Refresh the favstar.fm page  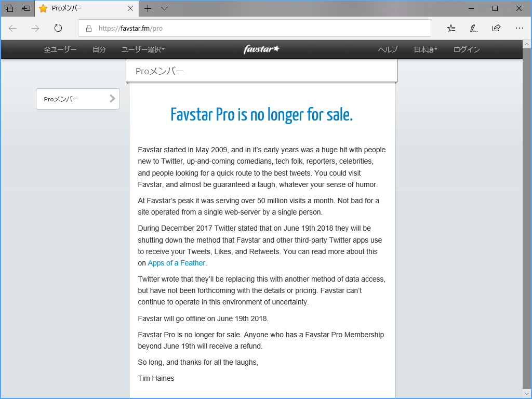click(58, 28)
